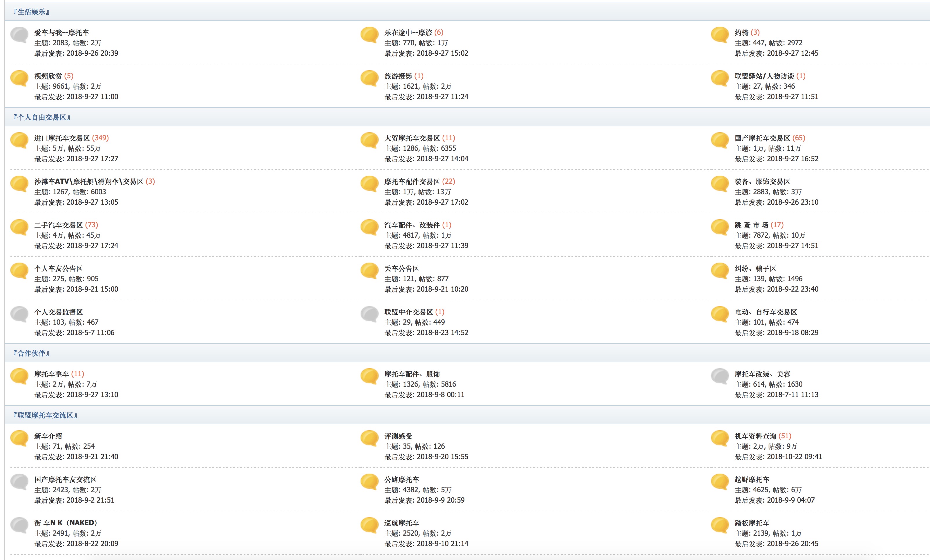
Task: Open 联盟驿站/人物访谈 forum
Action: coord(764,76)
